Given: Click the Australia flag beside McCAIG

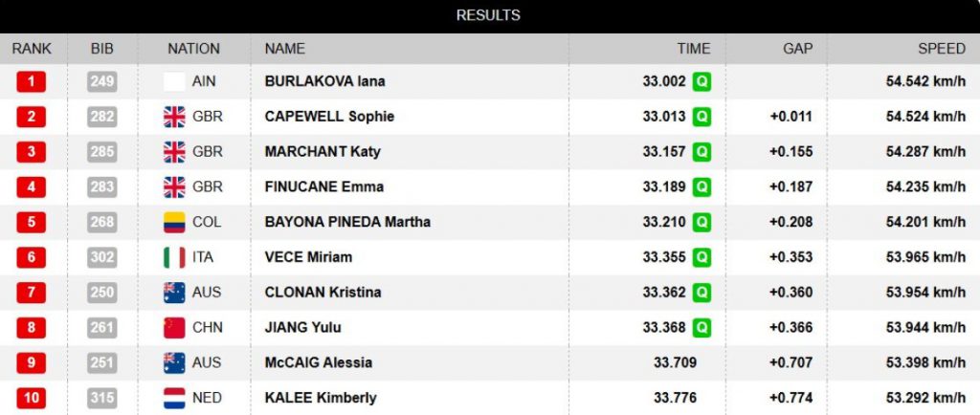Looking at the screenshot, I should pyautogui.click(x=174, y=362).
